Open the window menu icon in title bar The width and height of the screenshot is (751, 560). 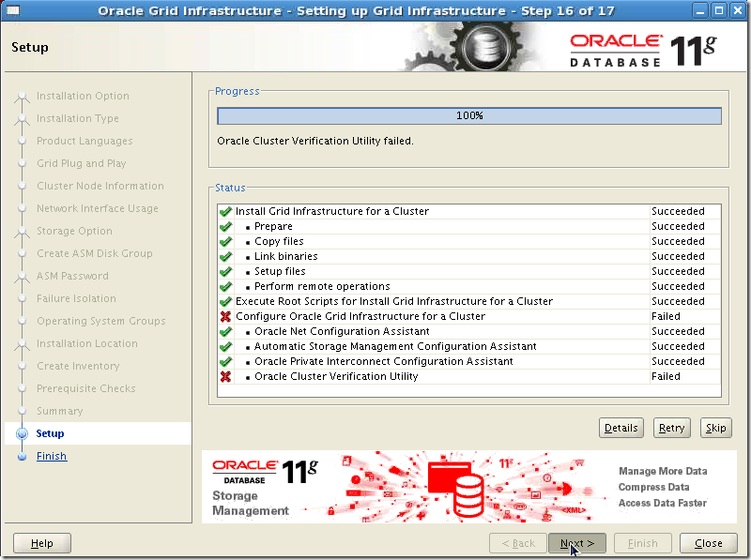click(x=13, y=10)
